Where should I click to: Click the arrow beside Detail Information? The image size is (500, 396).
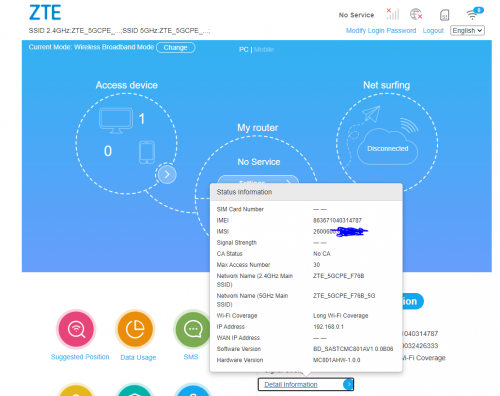(x=348, y=384)
